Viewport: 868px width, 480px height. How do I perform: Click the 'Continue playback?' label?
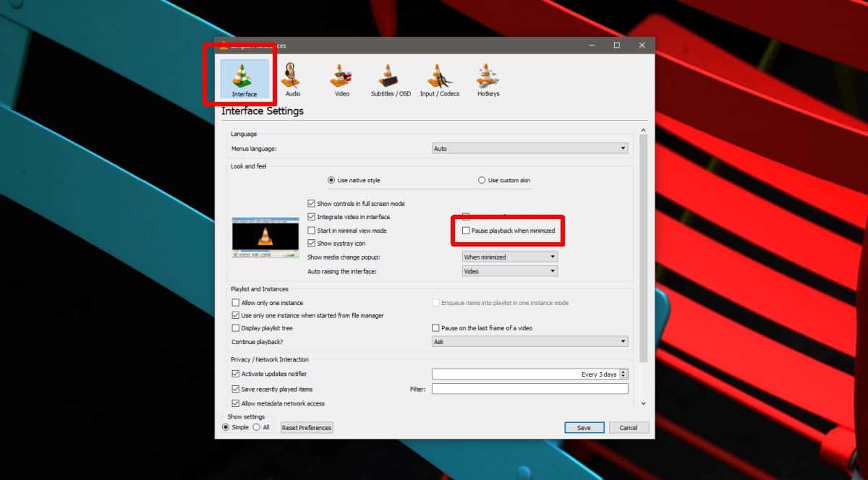coord(257,341)
